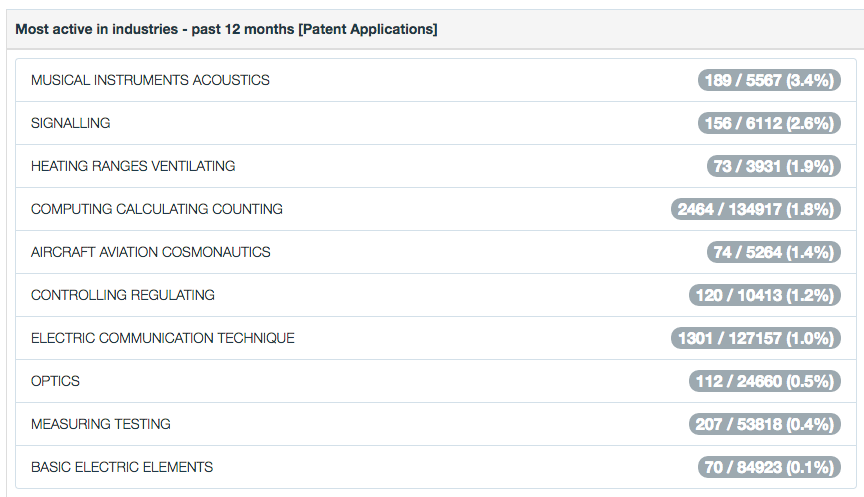Screen dimensions: 864x497
Task: Select AIRCRAFT AVIATION COSMONAUTICS entry
Action: point(151,252)
